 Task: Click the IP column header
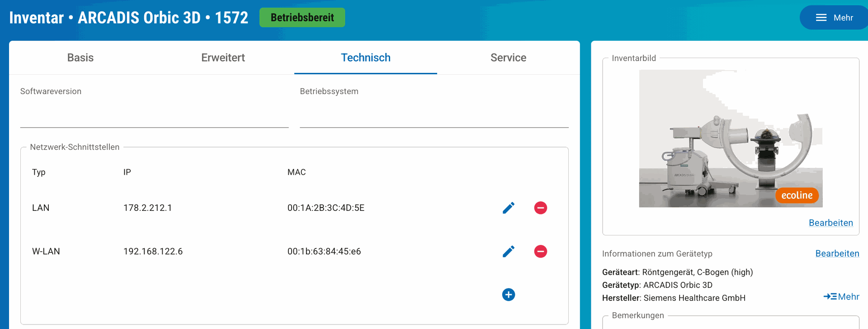point(127,172)
